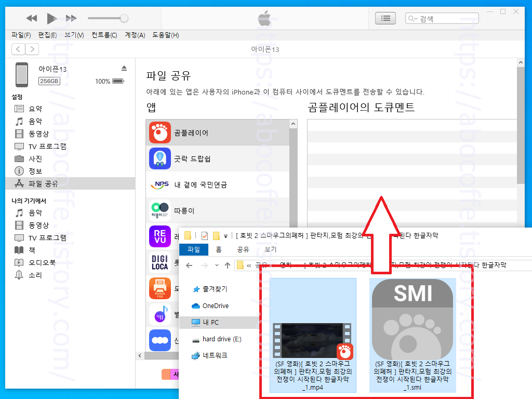Click the fast-forward playback button

(71, 18)
